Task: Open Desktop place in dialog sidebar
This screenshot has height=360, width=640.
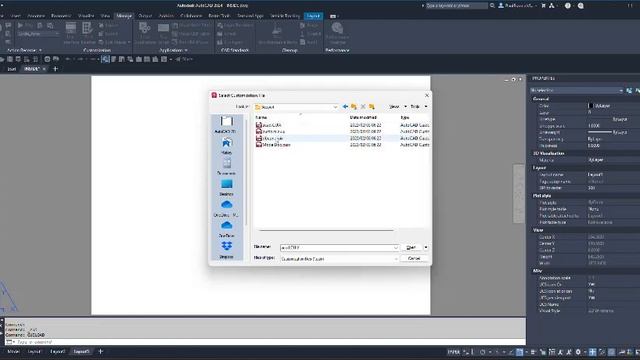Action: pos(227,187)
